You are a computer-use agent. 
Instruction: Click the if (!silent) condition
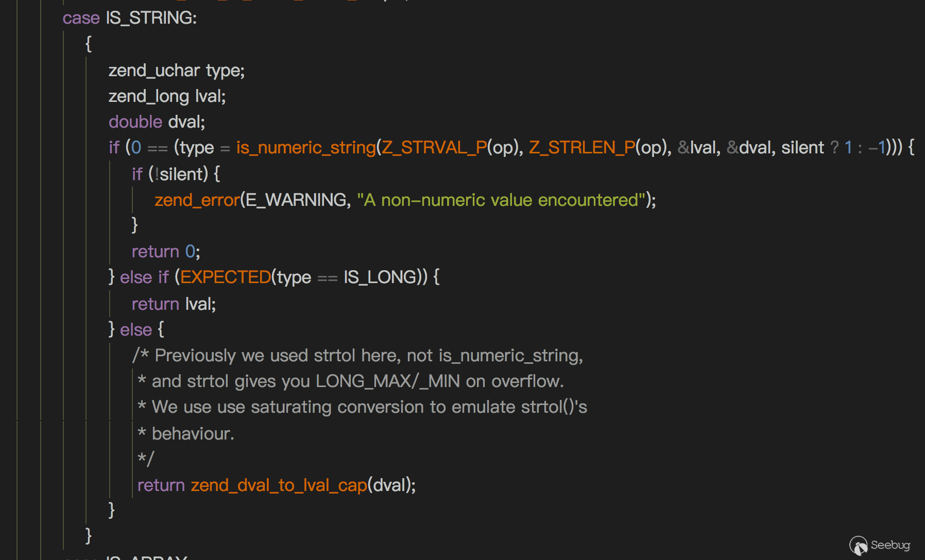[175, 174]
